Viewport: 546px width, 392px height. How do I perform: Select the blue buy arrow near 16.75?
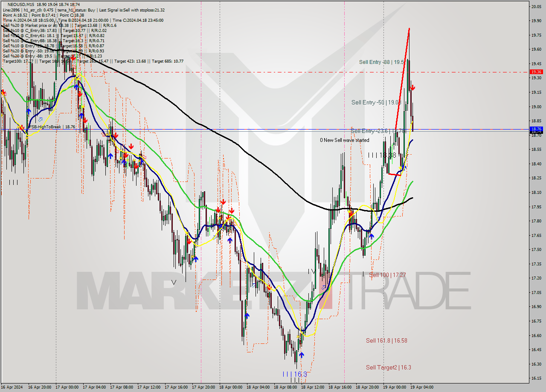(247, 316)
